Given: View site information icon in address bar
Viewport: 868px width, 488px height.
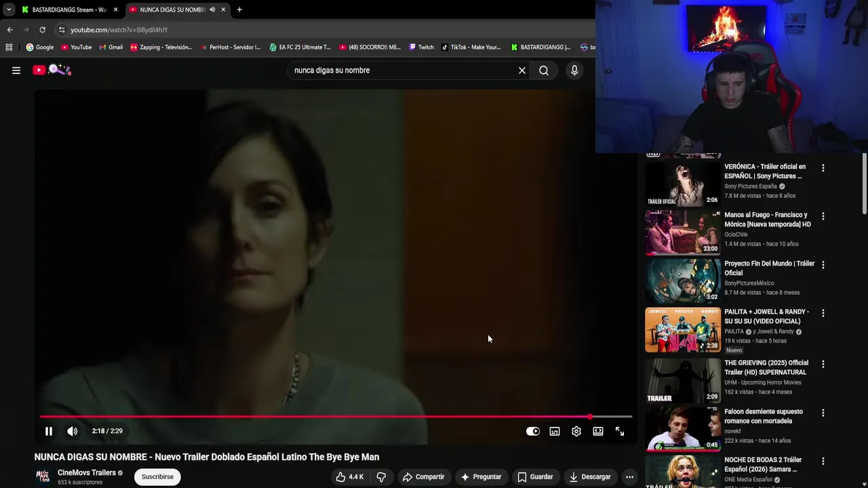Looking at the screenshot, I should 62,30.
